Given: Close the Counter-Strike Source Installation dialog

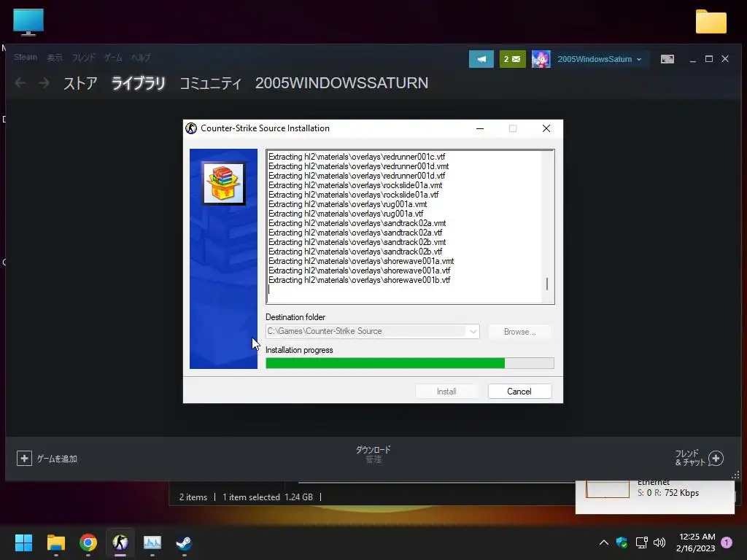Looking at the screenshot, I should coord(546,128).
